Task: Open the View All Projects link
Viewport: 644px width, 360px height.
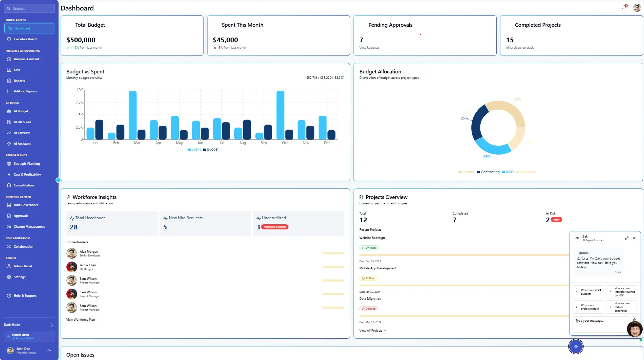Action: coord(372,331)
